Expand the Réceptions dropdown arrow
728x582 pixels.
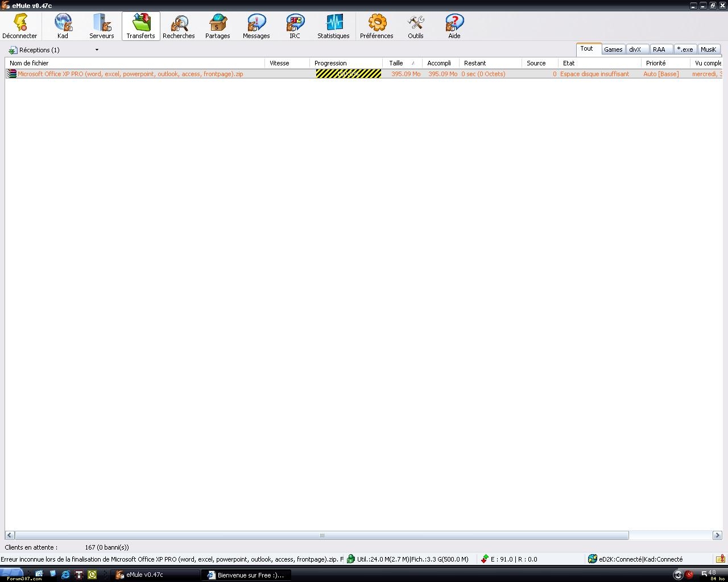point(97,50)
